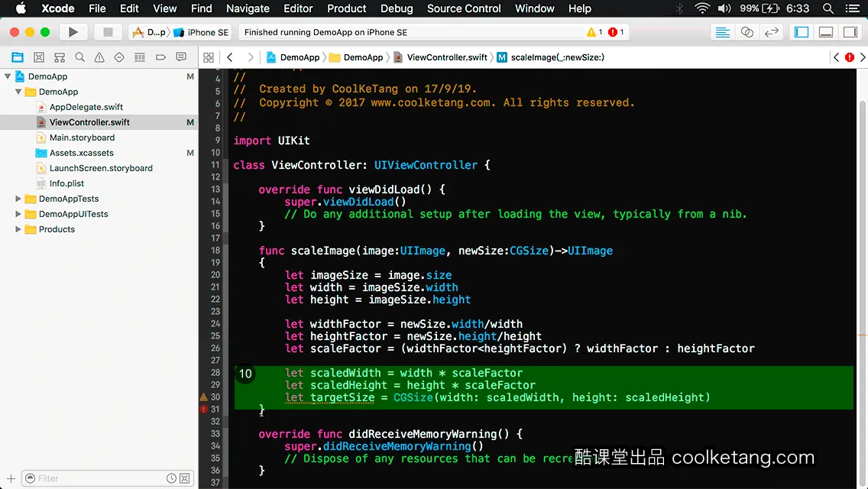Toggle the Navigator panel visibility

coord(802,32)
